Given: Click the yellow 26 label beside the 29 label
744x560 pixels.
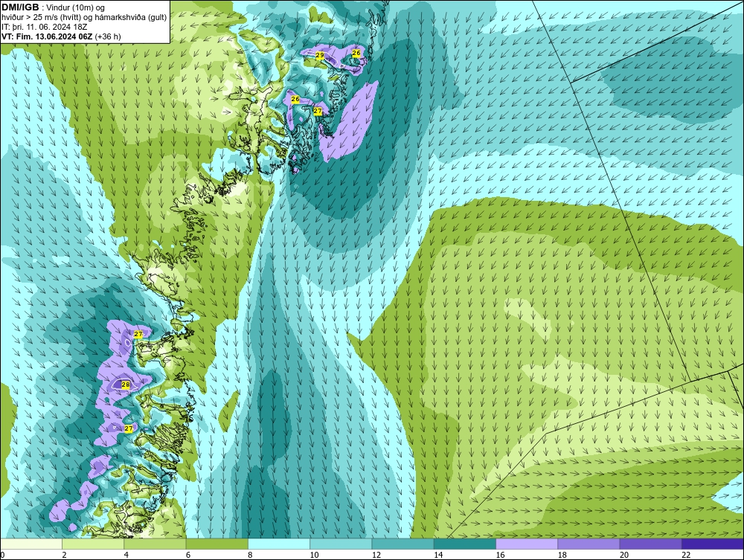Looking at the screenshot, I should coord(356,53).
